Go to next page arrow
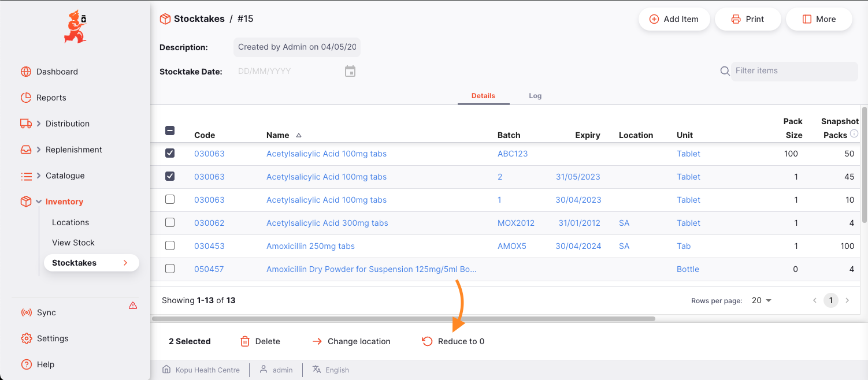Image resolution: width=868 pixels, height=380 pixels. coord(847,300)
